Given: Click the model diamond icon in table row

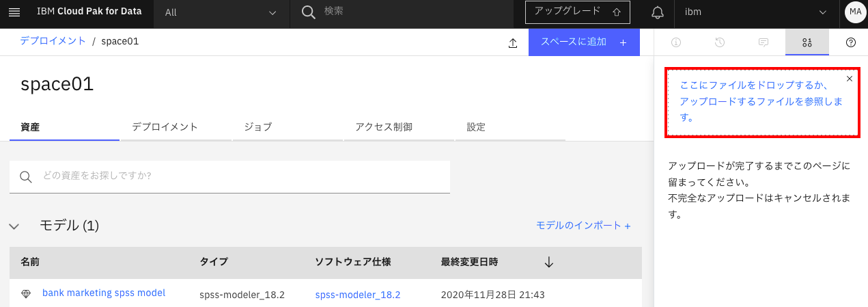Looking at the screenshot, I should pyautogui.click(x=26, y=294).
